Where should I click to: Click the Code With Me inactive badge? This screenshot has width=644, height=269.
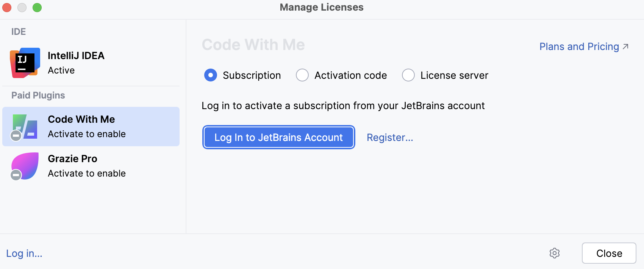(x=16, y=136)
